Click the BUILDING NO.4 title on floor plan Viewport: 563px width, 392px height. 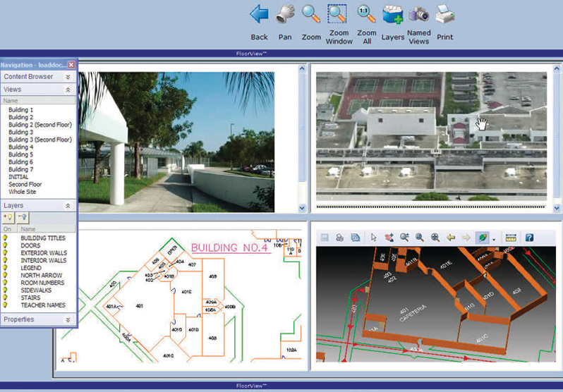click(x=230, y=247)
